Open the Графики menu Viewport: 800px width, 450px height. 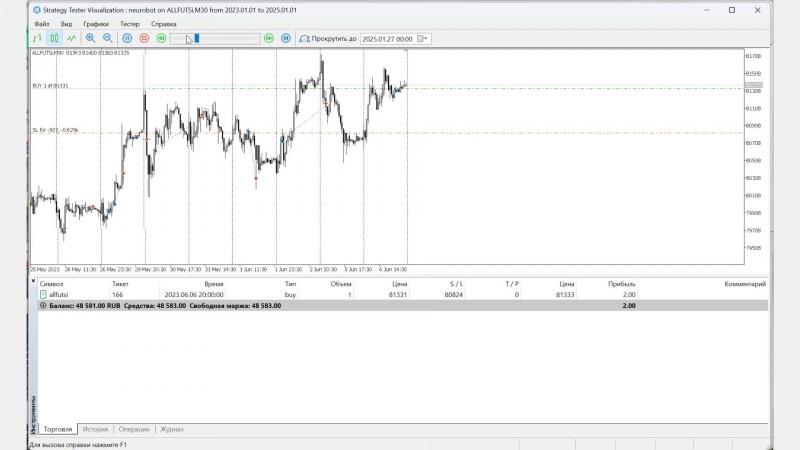click(96, 24)
